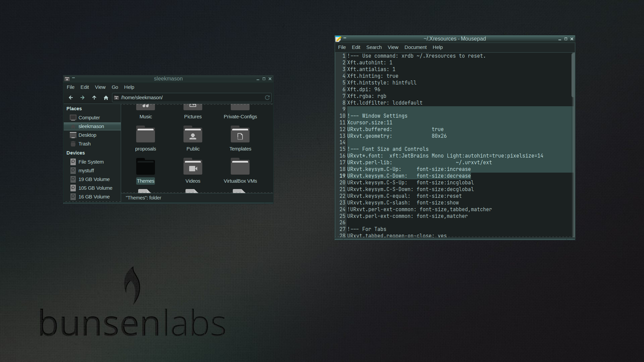
Task: Select the Private-Configs folder label
Action: 240,117
